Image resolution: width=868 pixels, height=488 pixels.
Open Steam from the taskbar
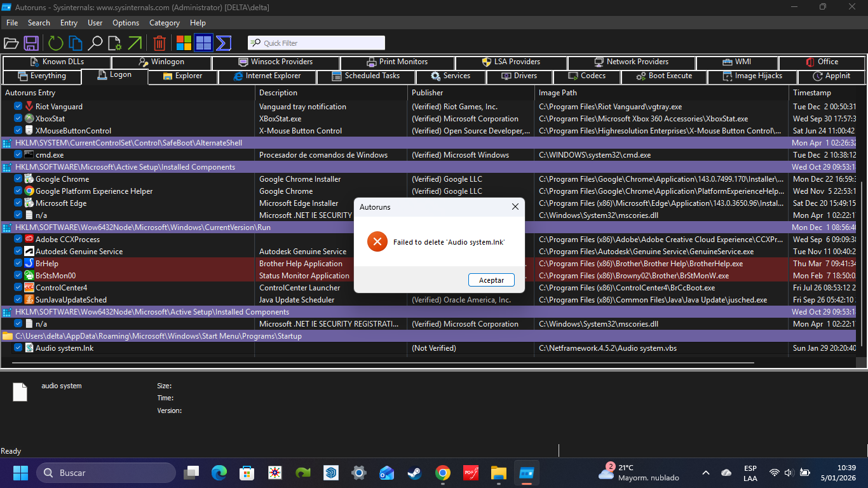pyautogui.click(x=415, y=473)
